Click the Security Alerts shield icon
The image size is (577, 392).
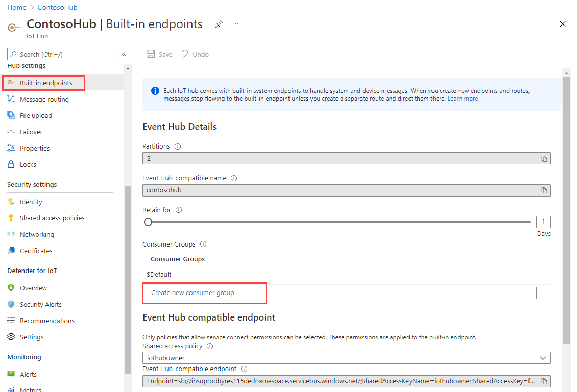point(11,304)
